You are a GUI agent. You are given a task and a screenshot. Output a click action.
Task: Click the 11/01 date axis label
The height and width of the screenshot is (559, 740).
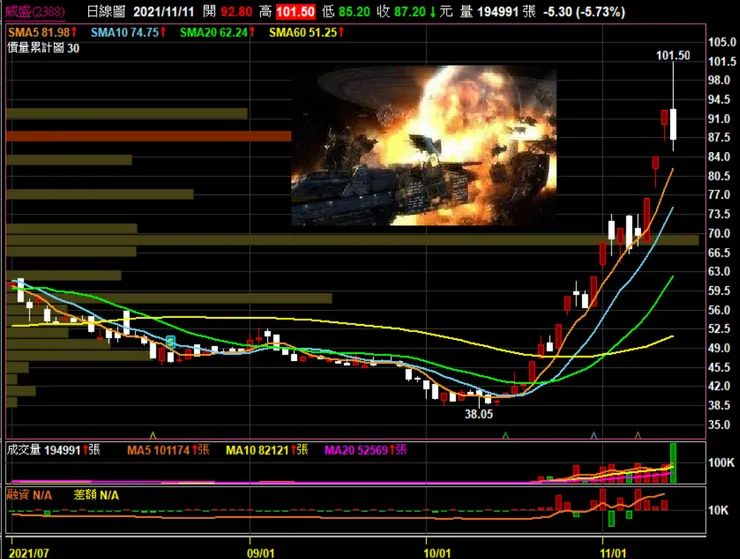(613, 553)
